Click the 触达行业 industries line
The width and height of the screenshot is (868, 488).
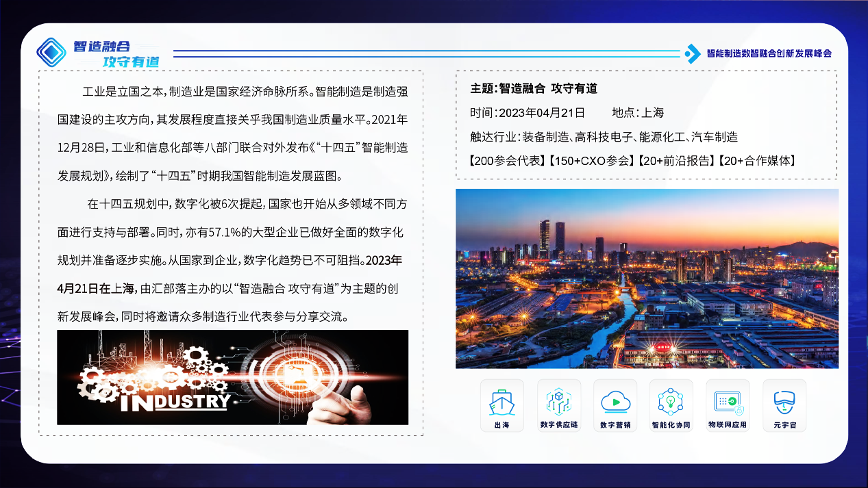tap(604, 137)
